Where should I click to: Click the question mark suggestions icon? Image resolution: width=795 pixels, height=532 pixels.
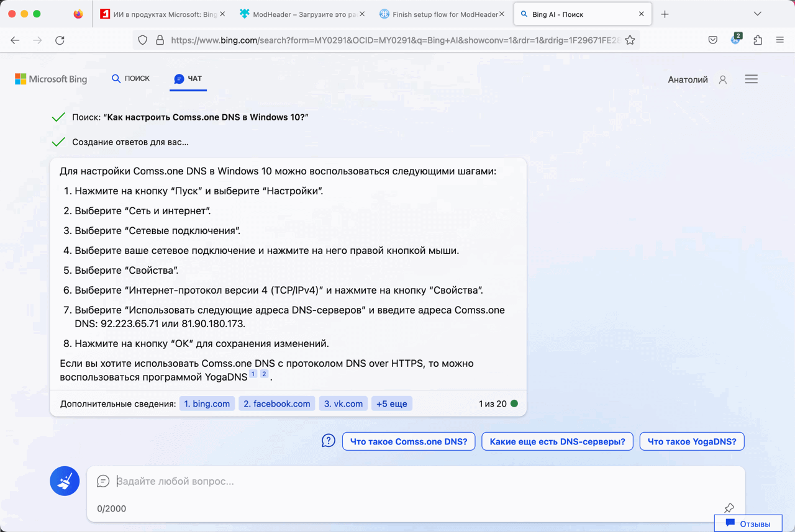[329, 441]
